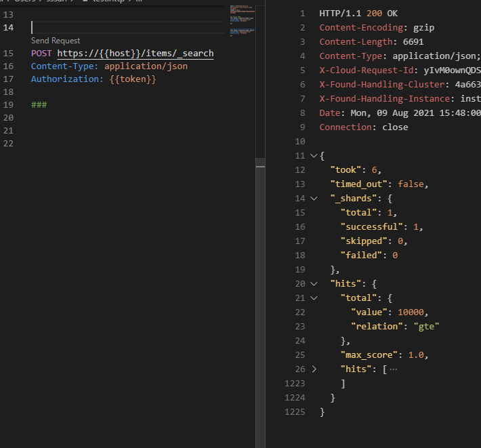Collapse the root JSON object at line 11

313,156
